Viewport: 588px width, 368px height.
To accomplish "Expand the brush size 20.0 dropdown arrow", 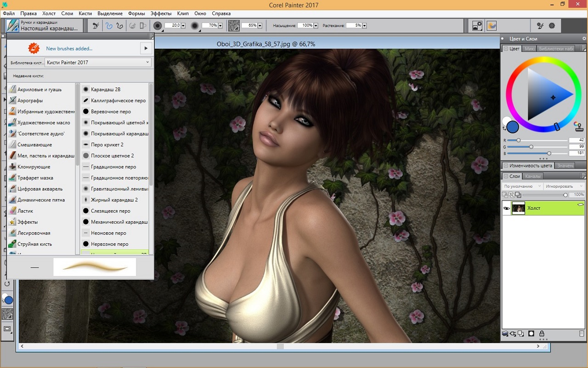I will (183, 26).
